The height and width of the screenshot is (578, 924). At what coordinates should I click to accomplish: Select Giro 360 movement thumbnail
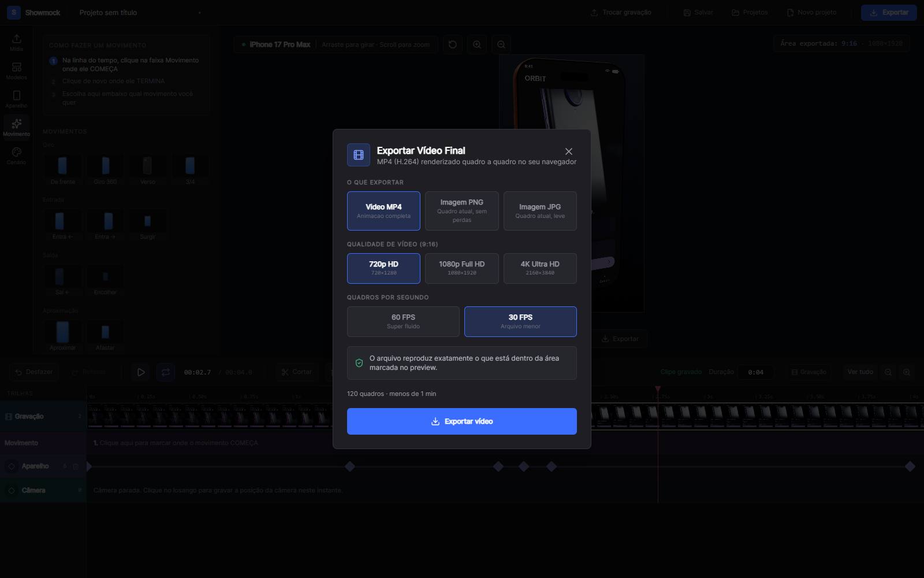[105, 169]
